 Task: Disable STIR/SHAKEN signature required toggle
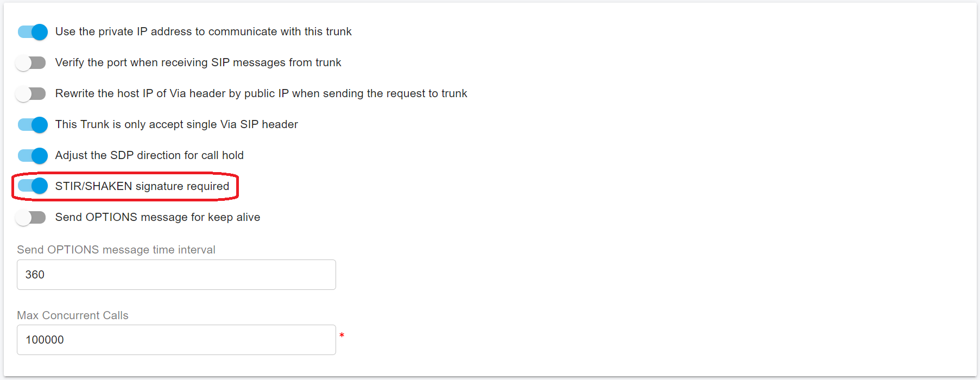(33, 186)
